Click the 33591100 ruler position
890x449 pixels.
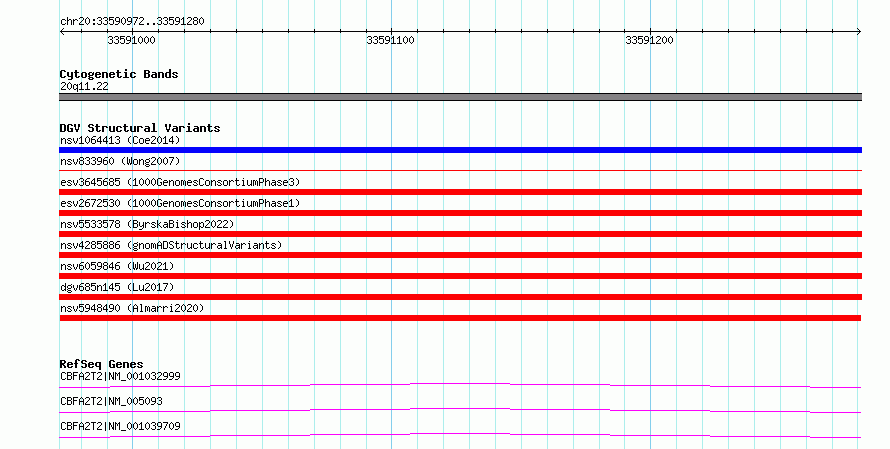[x=391, y=40]
